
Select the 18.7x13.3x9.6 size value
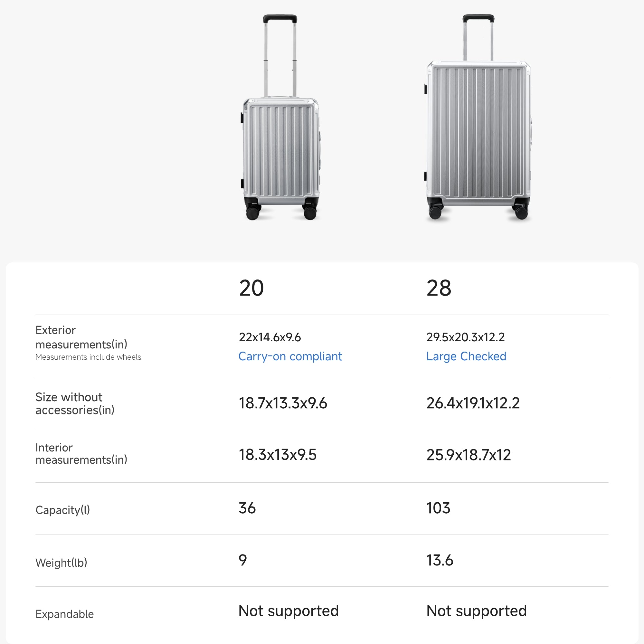[283, 403]
